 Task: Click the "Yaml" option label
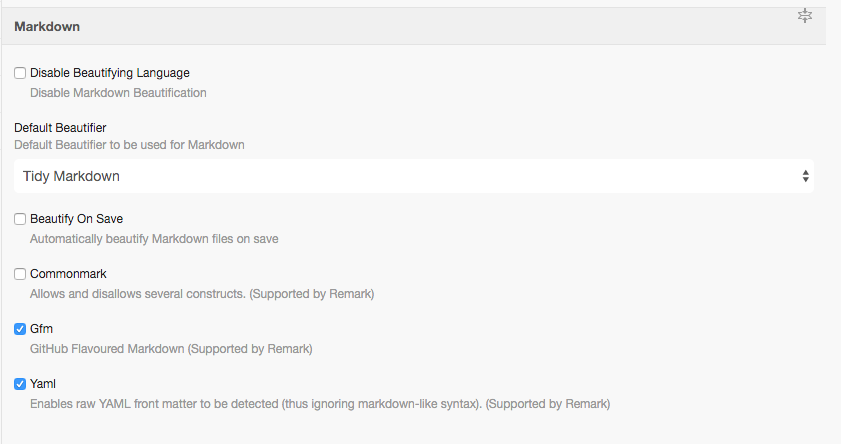coord(44,384)
